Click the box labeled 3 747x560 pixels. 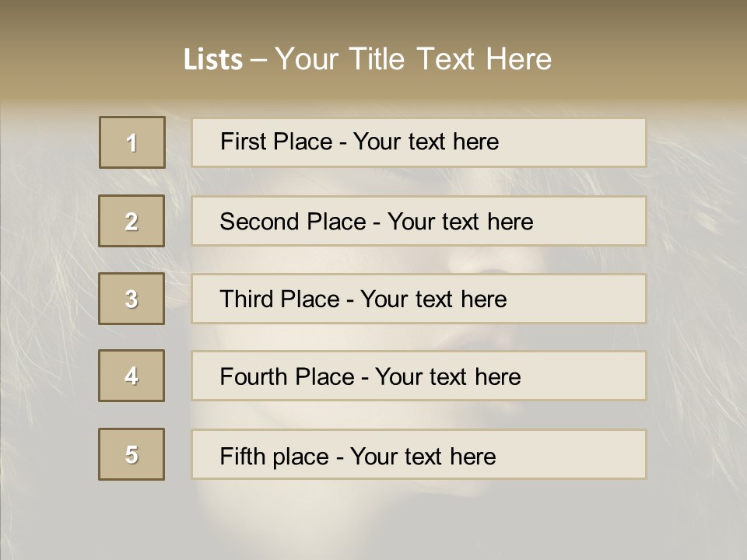click(x=132, y=299)
